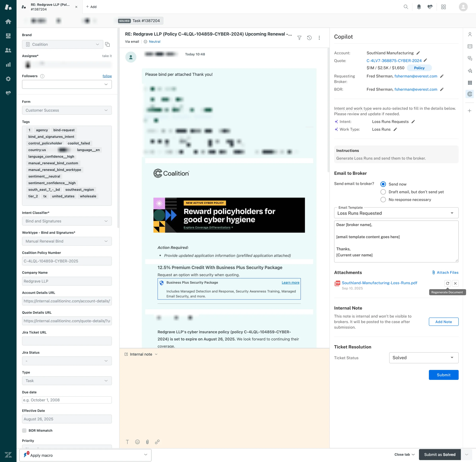
Task: Click the follow link beside Followers
Action: [x=107, y=76]
